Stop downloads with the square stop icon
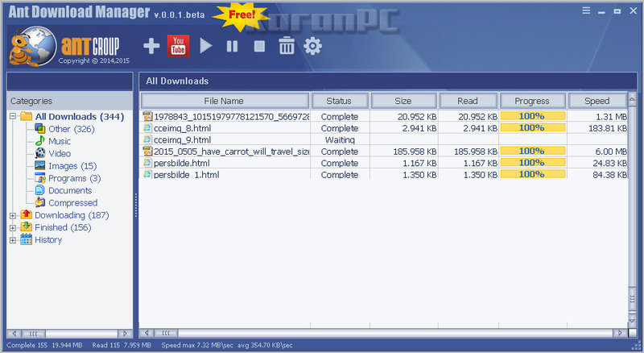Image resolution: width=644 pixels, height=353 pixels. 259,46
